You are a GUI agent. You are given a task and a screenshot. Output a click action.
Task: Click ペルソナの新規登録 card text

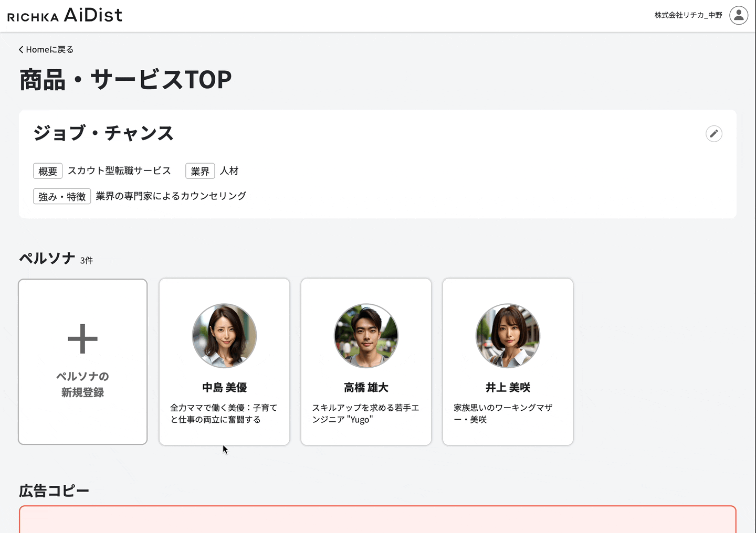click(x=82, y=384)
